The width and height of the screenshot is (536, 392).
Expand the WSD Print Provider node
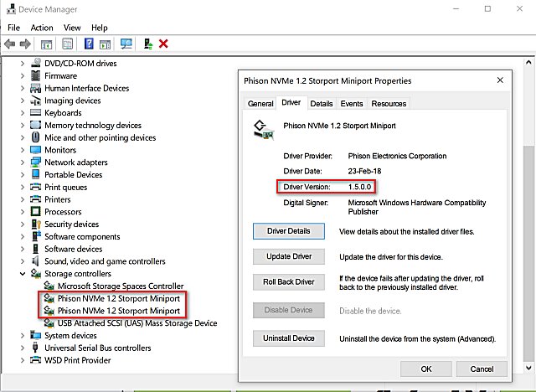click(x=23, y=360)
